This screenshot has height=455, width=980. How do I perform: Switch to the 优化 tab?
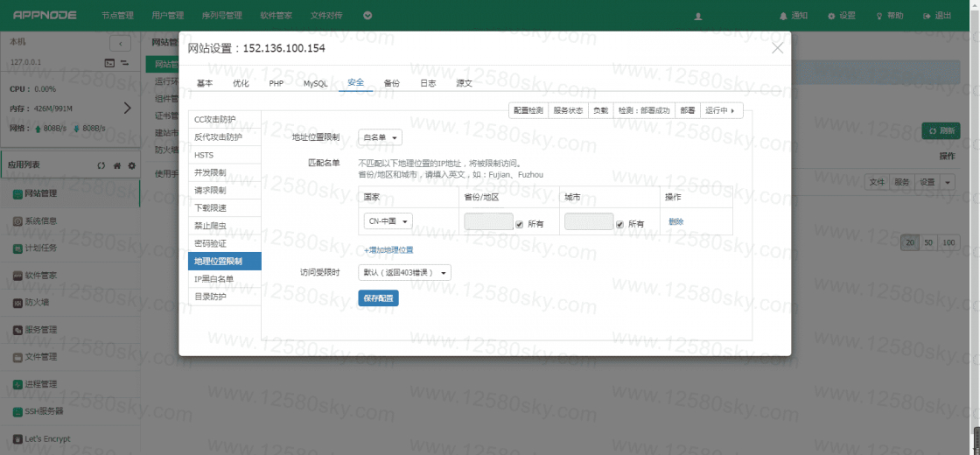coord(241,83)
